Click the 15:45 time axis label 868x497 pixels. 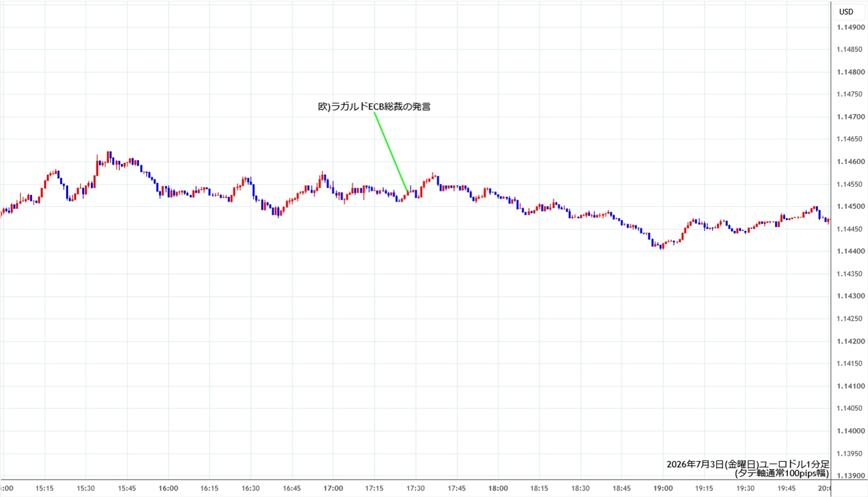128,488
